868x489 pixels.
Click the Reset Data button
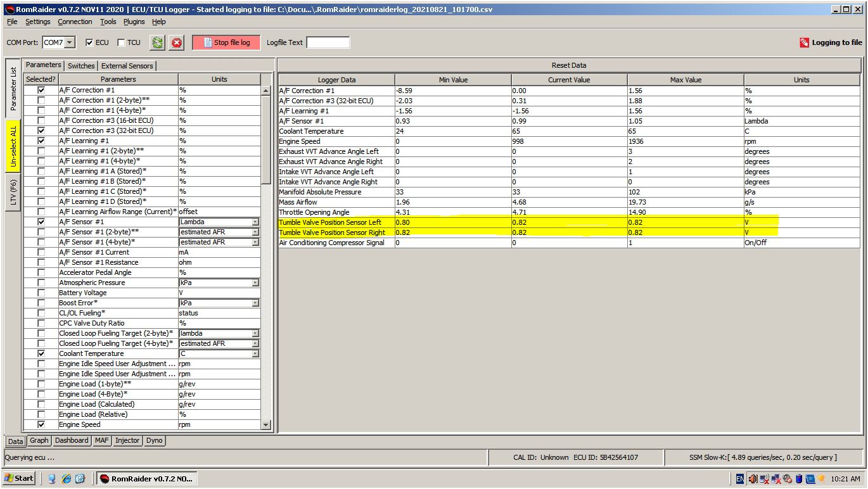coord(568,65)
